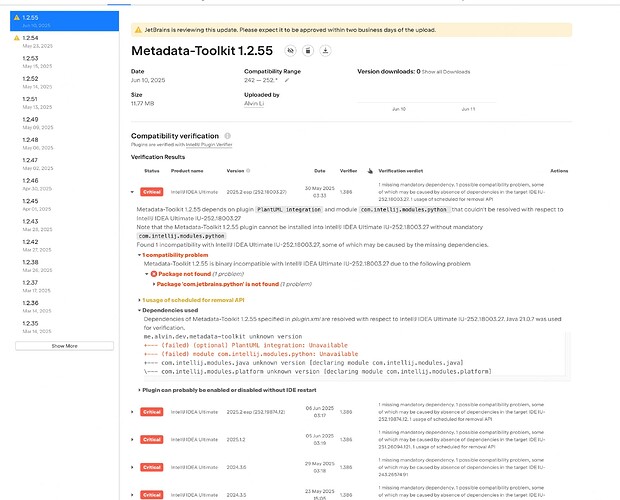Image resolution: width=620 pixels, height=500 pixels.
Task: Collapse the Package not found node
Action: 147,274
